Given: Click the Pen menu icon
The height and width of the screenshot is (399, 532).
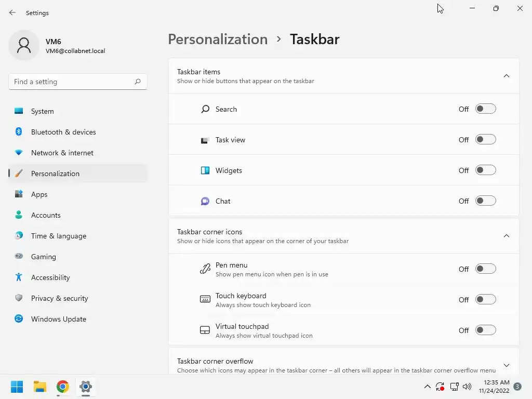Looking at the screenshot, I should pos(205,269).
